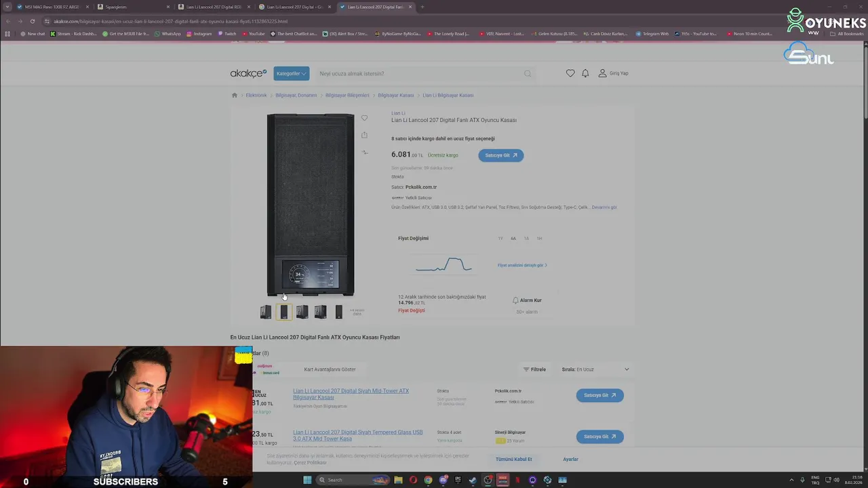The image size is (868, 488).
Task: Open Elektronik breadcrumb link
Action: tap(256, 95)
